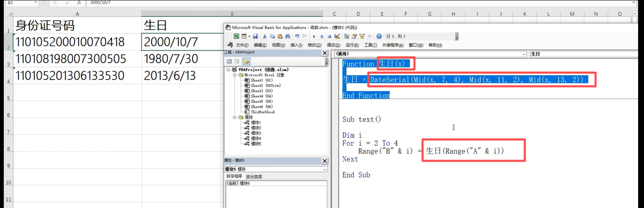The width and height of the screenshot is (644, 208).
Task: Open the 编辑(E) menu
Action: point(260,45)
